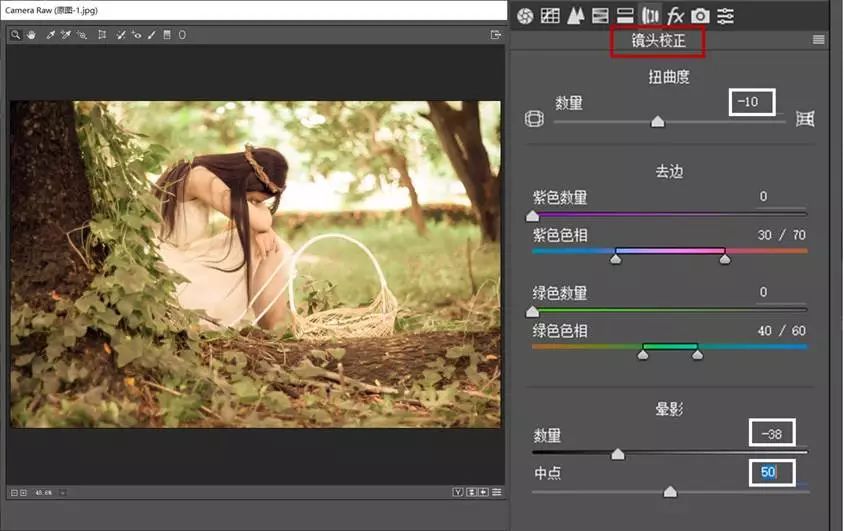Click the 中点 value field 50
The image size is (844, 531).
(x=772, y=473)
